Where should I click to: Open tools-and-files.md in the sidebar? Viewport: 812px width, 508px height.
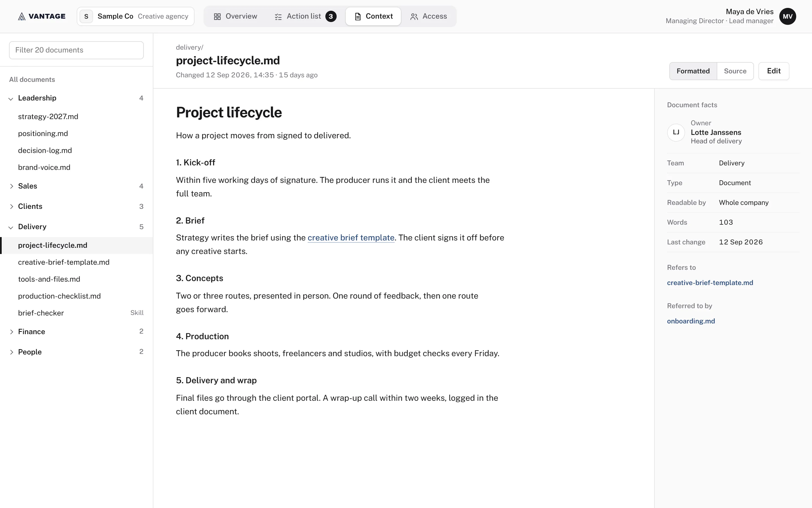[76, 279]
